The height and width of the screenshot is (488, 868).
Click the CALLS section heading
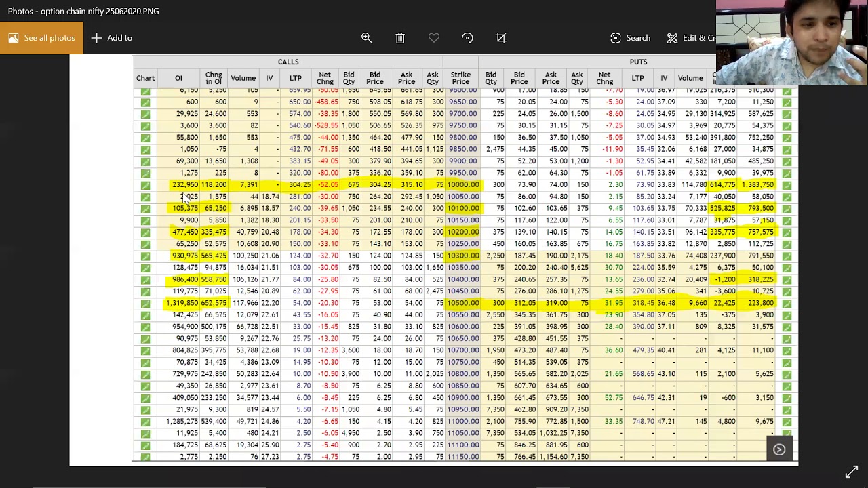(x=288, y=62)
